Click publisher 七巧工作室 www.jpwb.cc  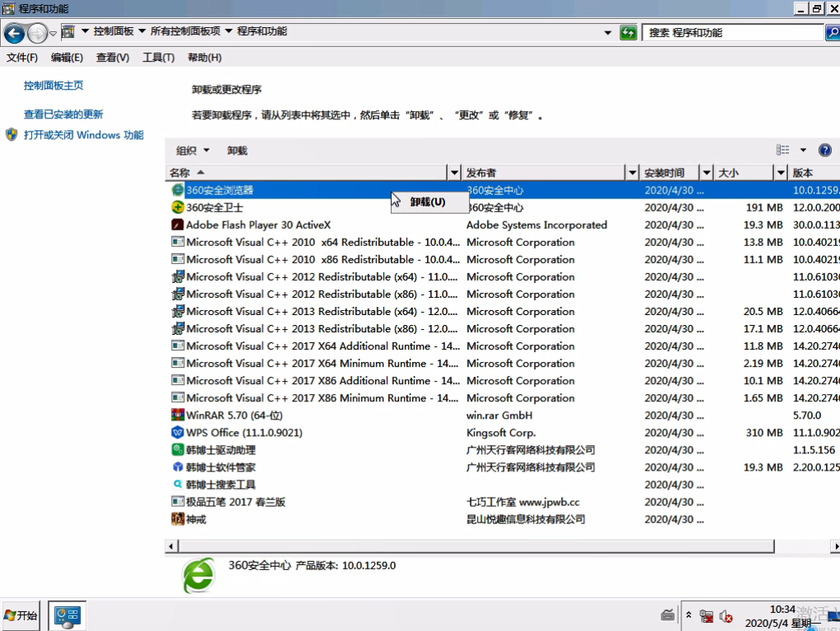pyautogui.click(x=523, y=502)
